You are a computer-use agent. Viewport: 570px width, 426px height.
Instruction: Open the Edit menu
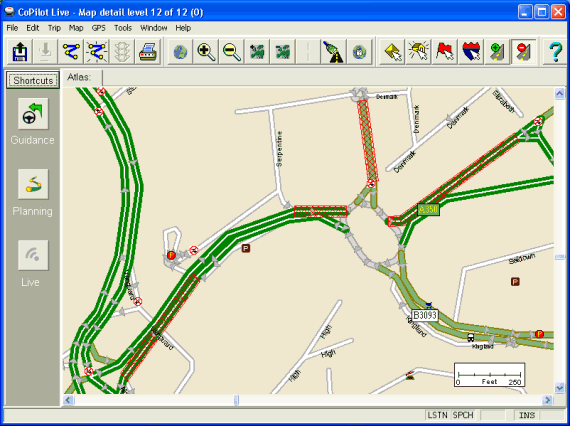[x=33, y=28]
